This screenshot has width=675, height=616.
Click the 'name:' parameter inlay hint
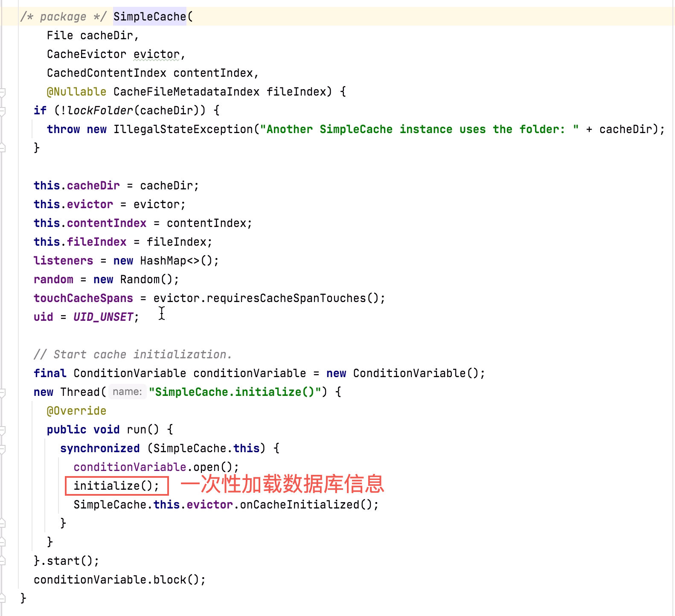click(x=127, y=392)
